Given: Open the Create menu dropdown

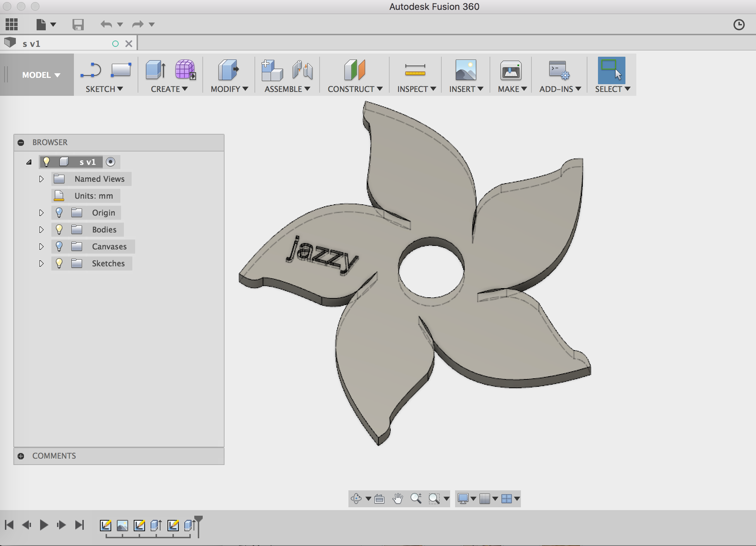Looking at the screenshot, I should click(x=170, y=89).
